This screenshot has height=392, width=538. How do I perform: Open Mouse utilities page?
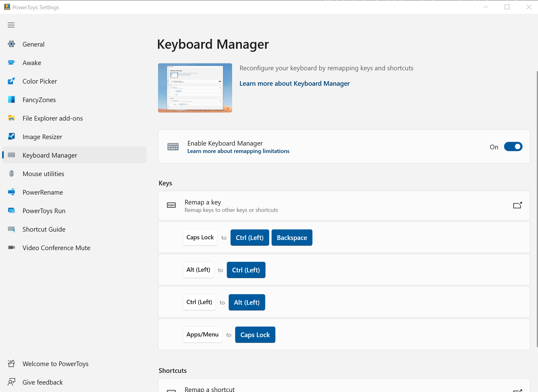(74, 174)
